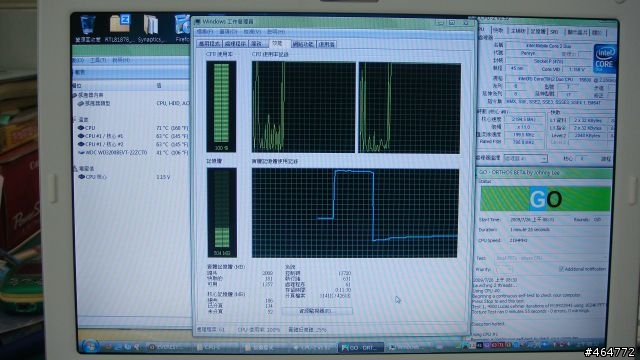Image resolution: width=640 pixels, height=360 pixels.
Task: Activate the Windows Task Manager taskbar button
Action: pyautogui.click(x=408, y=347)
